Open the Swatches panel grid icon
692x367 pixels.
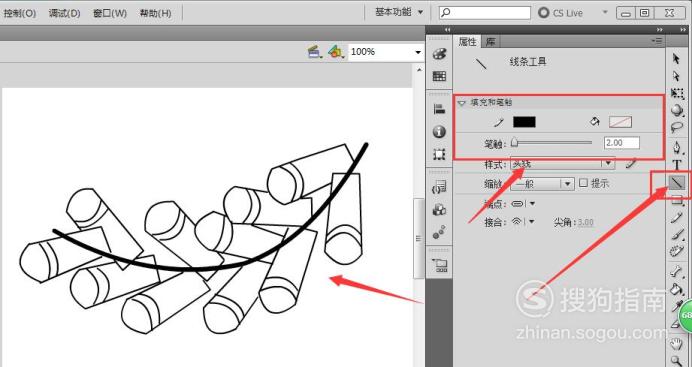pyautogui.click(x=439, y=76)
